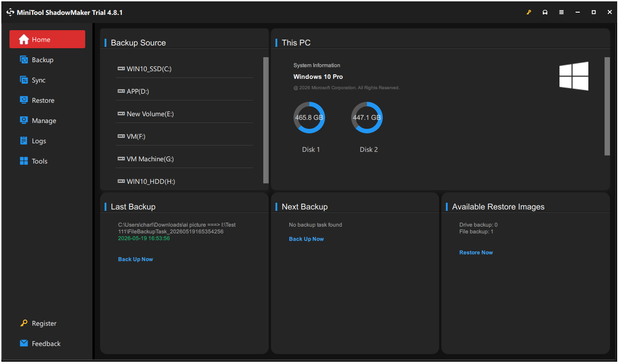The image size is (619, 364).
Task: Click the Restore icon in sidebar
Action: (x=24, y=100)
